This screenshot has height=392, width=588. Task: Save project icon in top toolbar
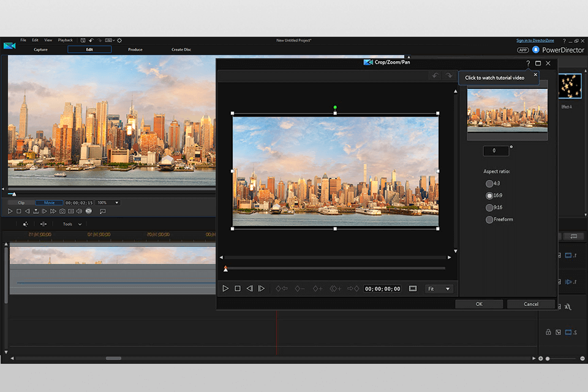click(83, 40)
